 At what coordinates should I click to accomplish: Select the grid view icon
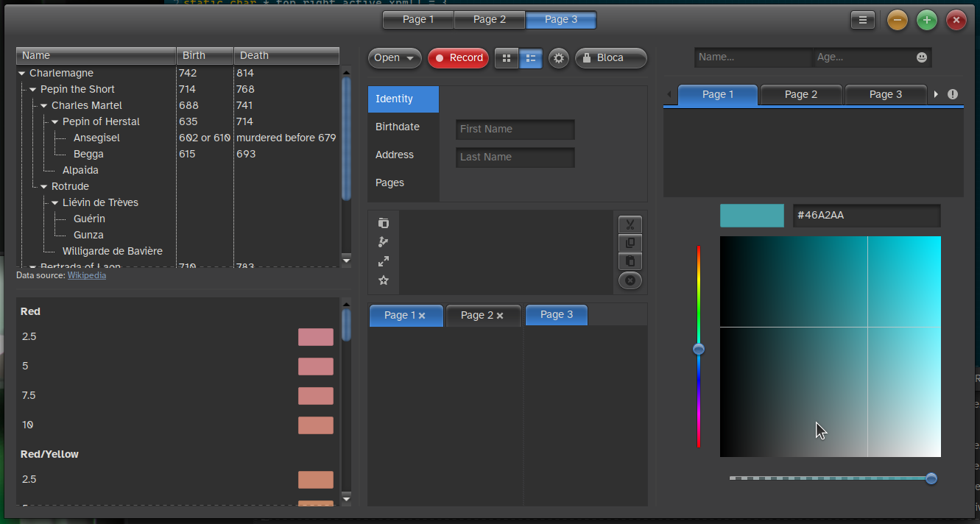pyautogui.click(x=507, y=58)
